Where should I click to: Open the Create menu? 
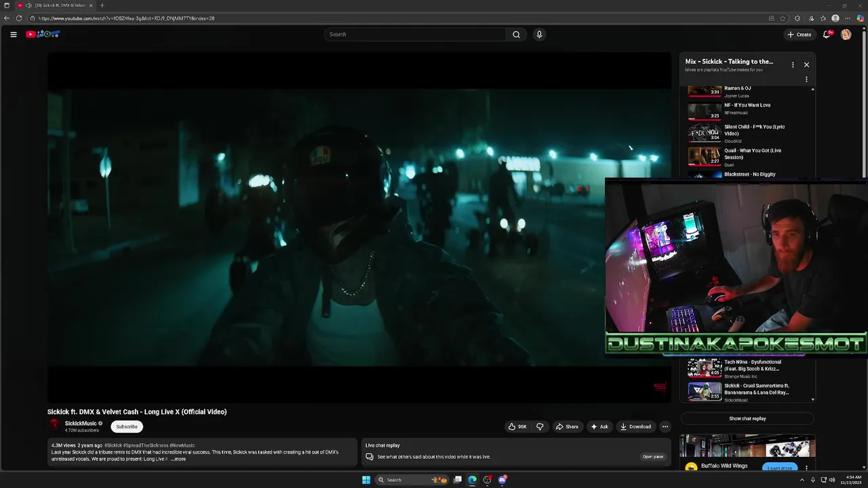tap(800, 35)
